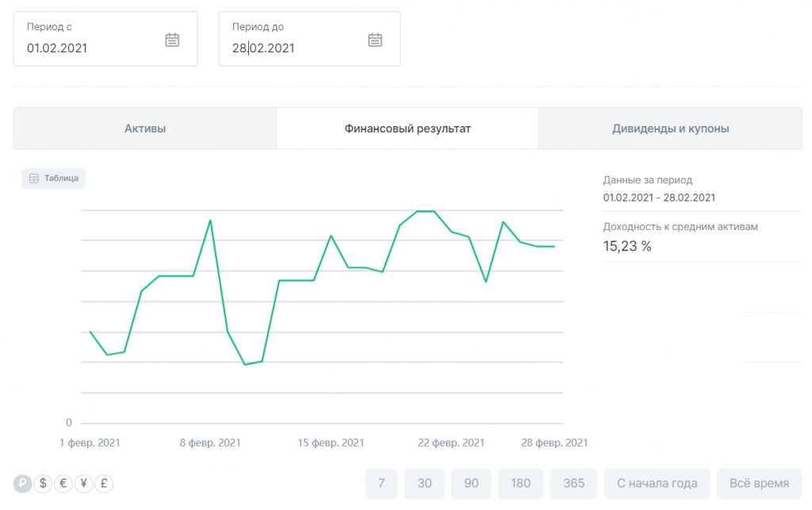Select the 365 days range

573,483
